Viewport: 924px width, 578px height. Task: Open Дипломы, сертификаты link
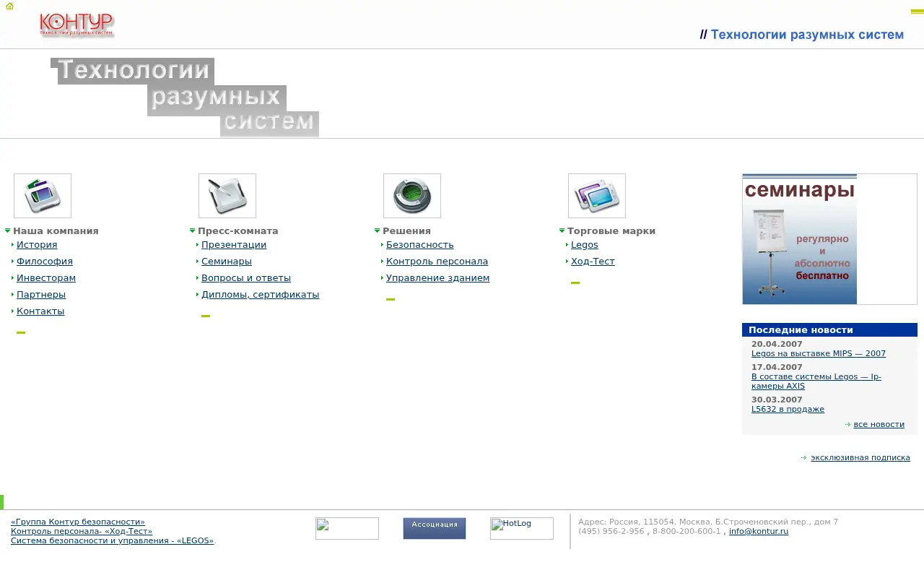click(x=261, y=295)
